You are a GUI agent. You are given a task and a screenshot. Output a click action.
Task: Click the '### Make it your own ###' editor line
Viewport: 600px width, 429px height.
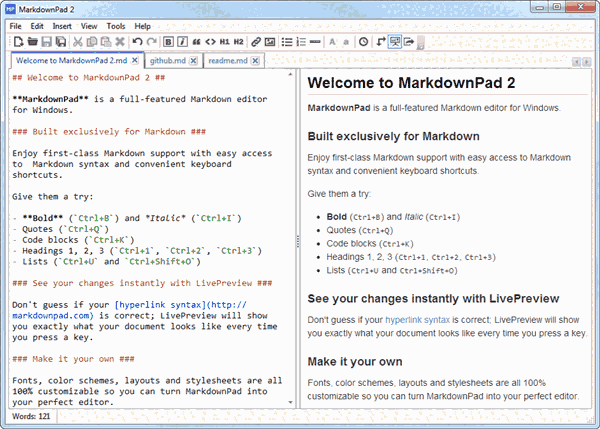point(73,359)
